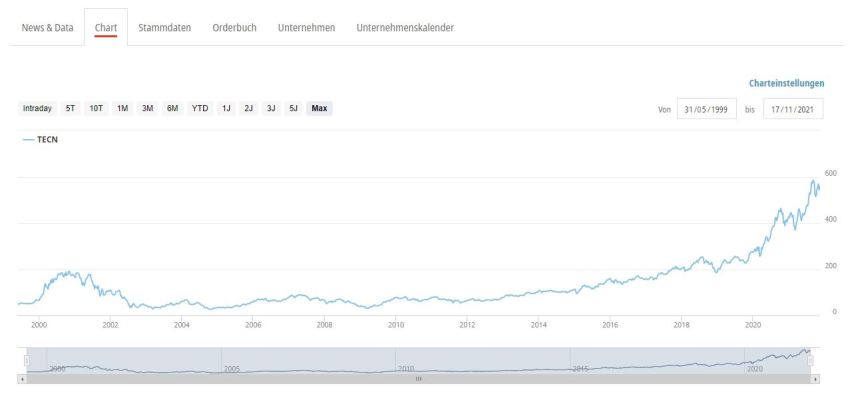
Task: Set chart range to YTD
Action: 200,108
